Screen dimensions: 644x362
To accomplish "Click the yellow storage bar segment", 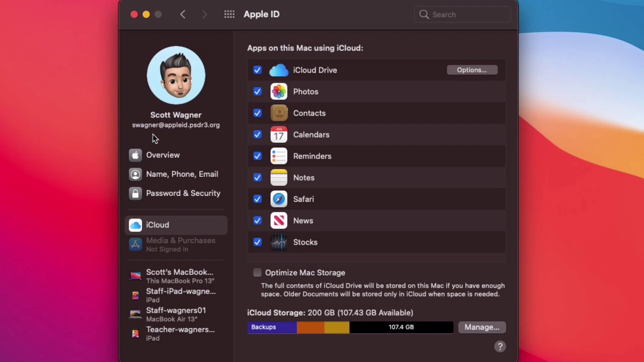I will [x=337, y=327].
